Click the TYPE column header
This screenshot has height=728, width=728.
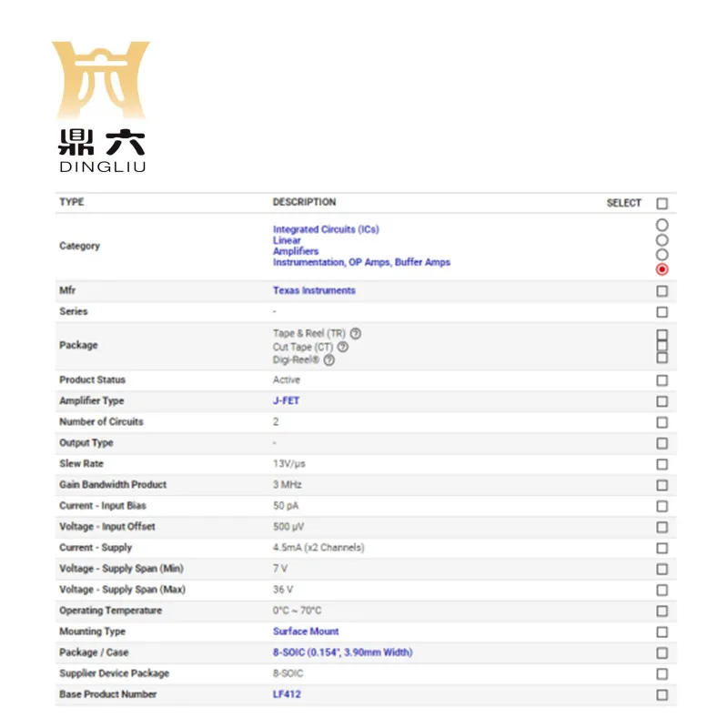pos(72,202)
